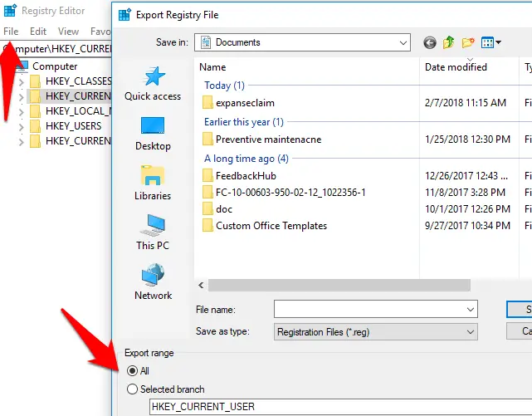The width and height of the screenshot is (532, 416).
Task: Select the All export range option
Action: click(x=133, y=371)
